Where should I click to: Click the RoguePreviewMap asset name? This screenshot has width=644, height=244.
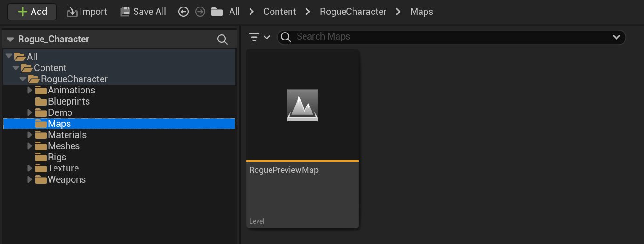pyautogui.click(x=284, y=170)
